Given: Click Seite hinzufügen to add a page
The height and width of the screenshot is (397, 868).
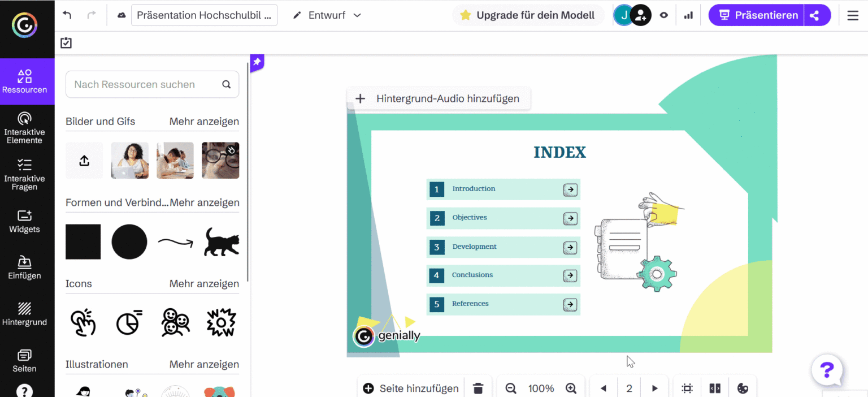Looking at the screenshot, I should coord(410,388).
